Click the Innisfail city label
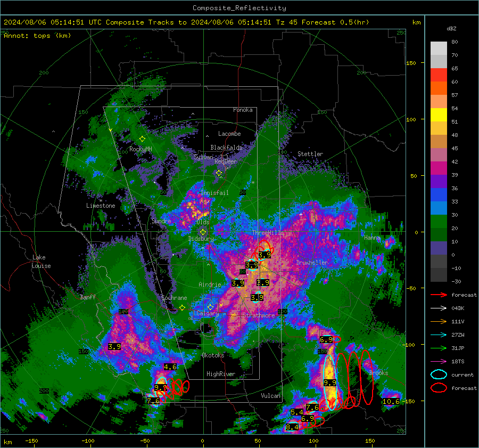 pos(214,193)
